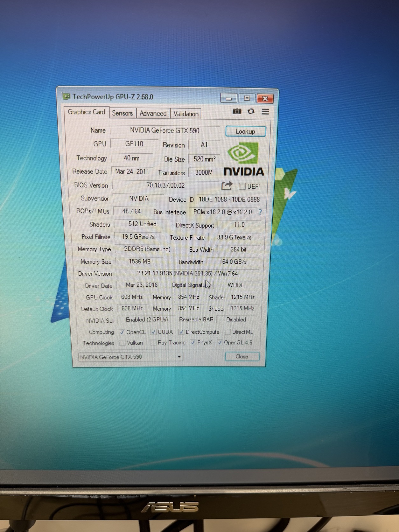Export BIOS using the share arrow icon
The width and height of the screenshot is (399, 532).
tap(227, 186)
